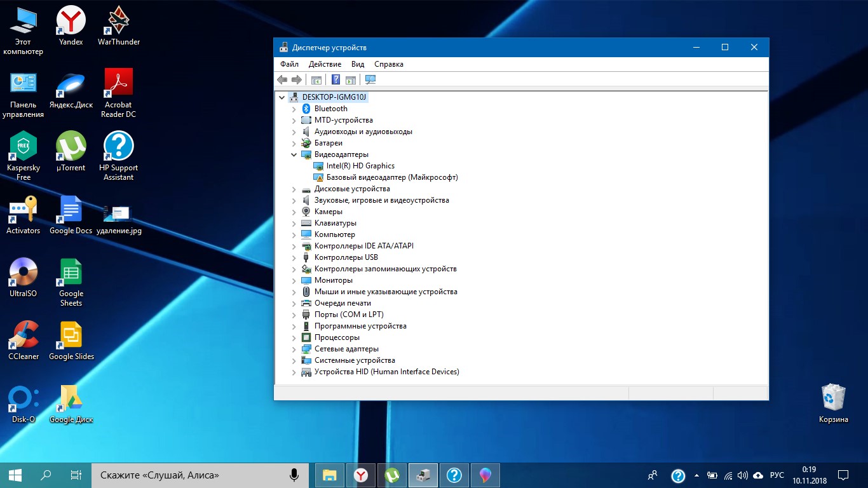Click the РУС language indicator

[777, 475]
